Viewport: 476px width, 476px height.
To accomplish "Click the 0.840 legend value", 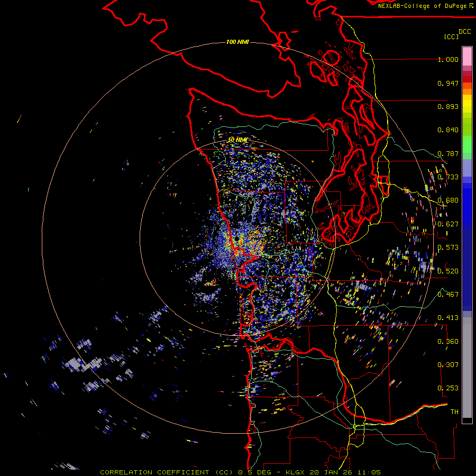I will 448,130.
